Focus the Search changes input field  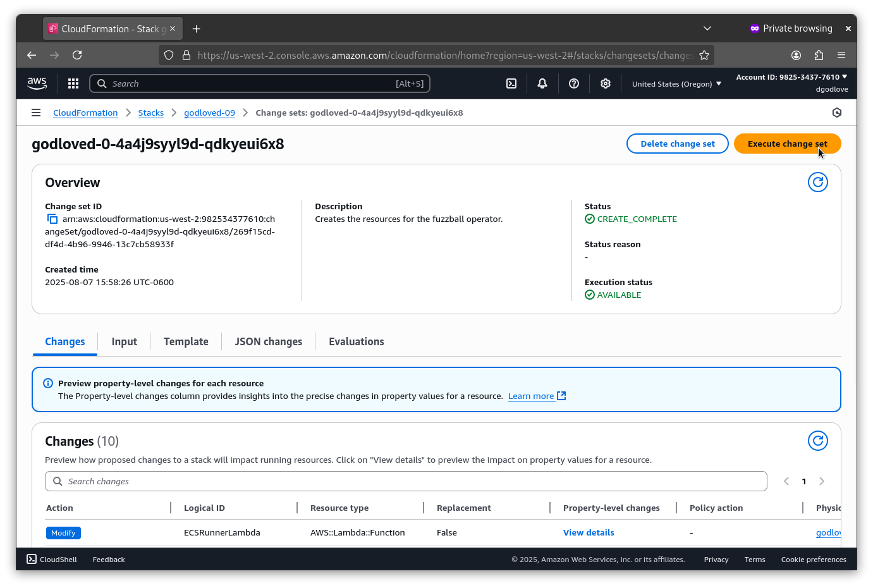[x=406, y=481]
